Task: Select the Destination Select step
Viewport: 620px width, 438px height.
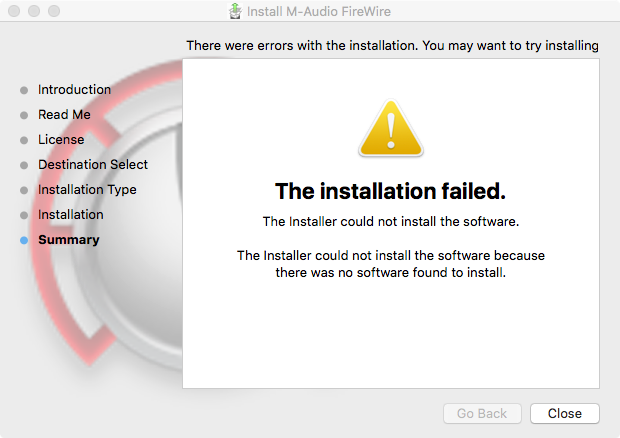Action: 92,165
